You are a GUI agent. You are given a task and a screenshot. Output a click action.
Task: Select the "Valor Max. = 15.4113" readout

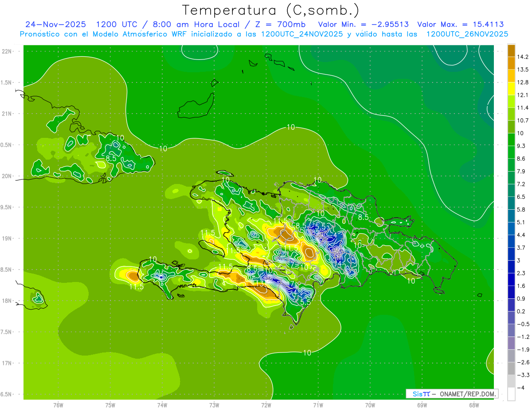click(x=461, y=24)
